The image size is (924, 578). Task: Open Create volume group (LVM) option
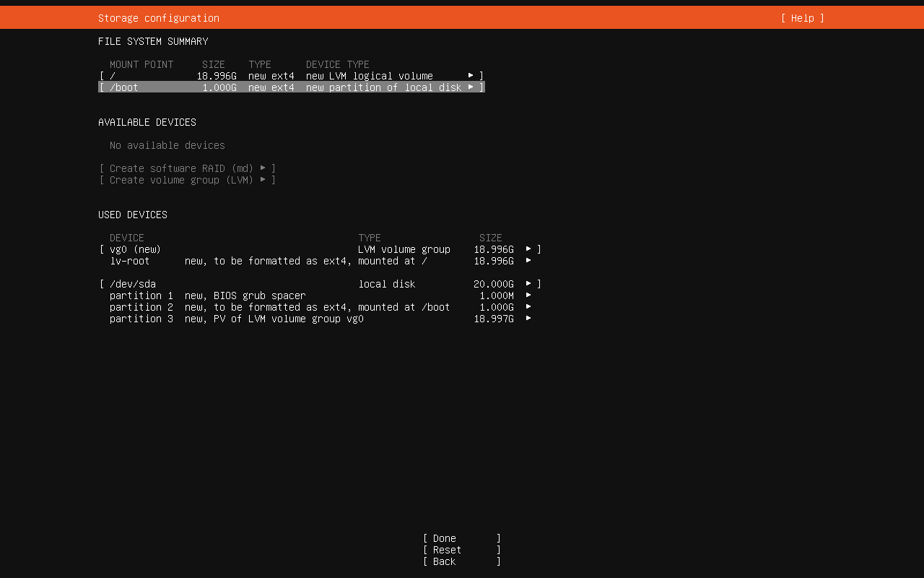point(187,180)
